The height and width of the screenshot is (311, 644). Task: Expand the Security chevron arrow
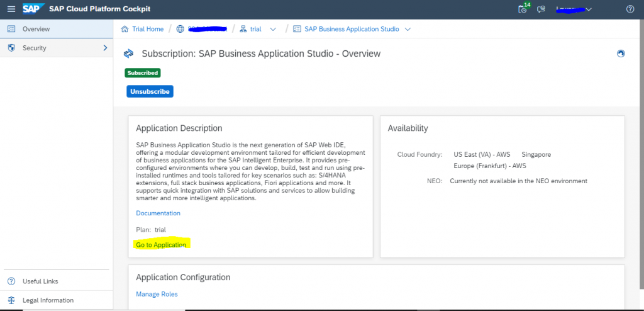click(105, 48)
